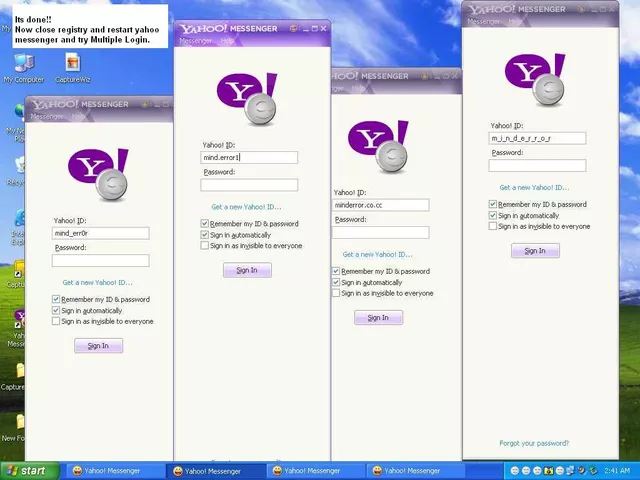The height and width of the screenshot is (480, 640).
Task: Select the active Yahoo! Messenger taskbar button
Action: pos(216,471)
